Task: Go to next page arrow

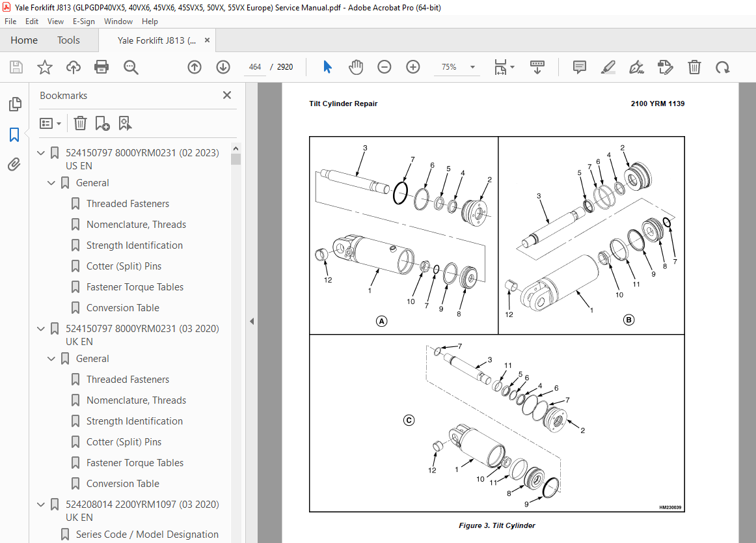Action: click(223, 67)
